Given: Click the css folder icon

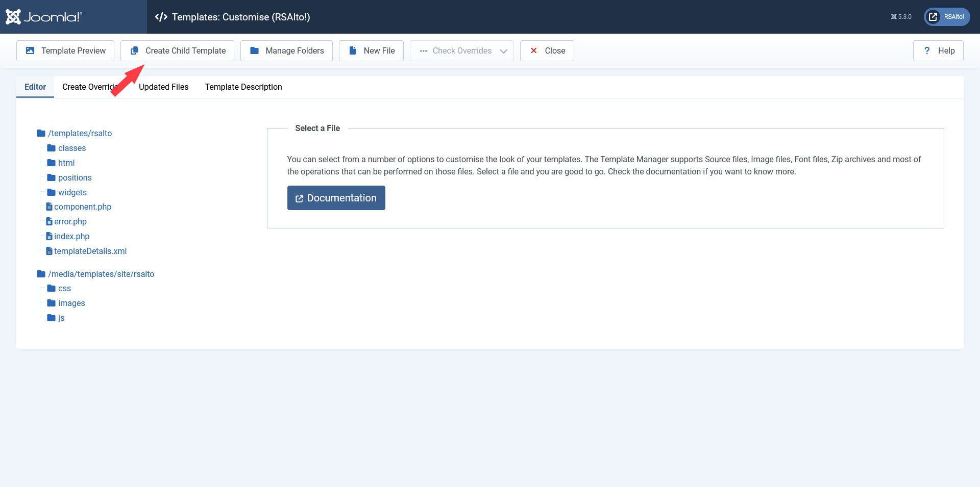Looking at the screenshot, I should coord(52,288).
